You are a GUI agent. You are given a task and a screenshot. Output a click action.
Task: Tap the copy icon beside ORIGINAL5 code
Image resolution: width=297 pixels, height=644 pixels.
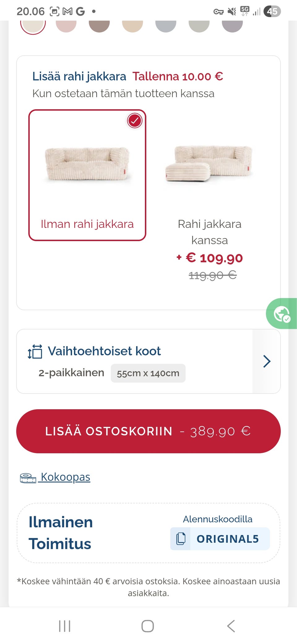181,539
